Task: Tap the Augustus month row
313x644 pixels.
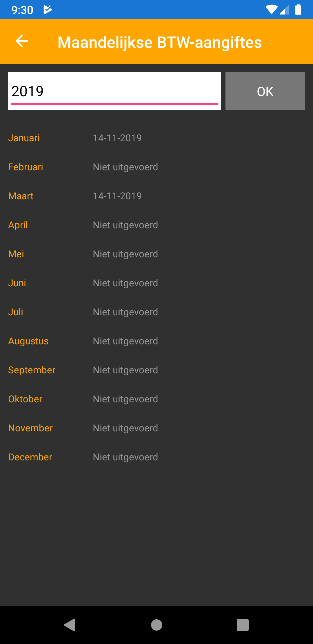Action: click(156, 341)
